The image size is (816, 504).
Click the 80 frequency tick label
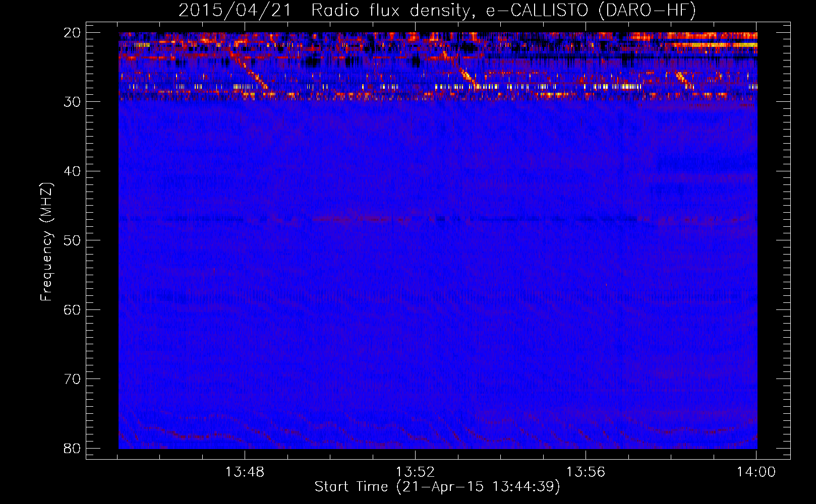pyautogui.click(x=72, y=448)
